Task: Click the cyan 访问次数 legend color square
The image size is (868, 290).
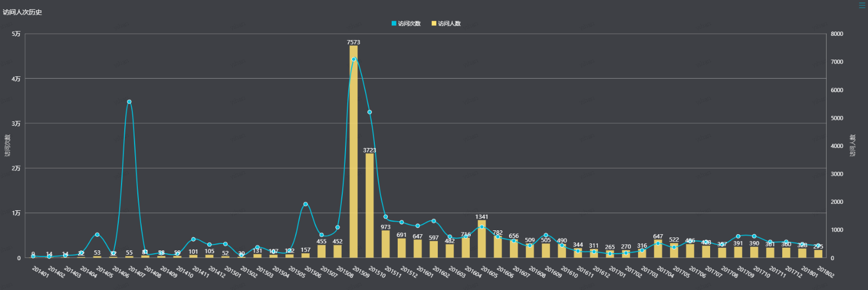Action: [394, 23]
